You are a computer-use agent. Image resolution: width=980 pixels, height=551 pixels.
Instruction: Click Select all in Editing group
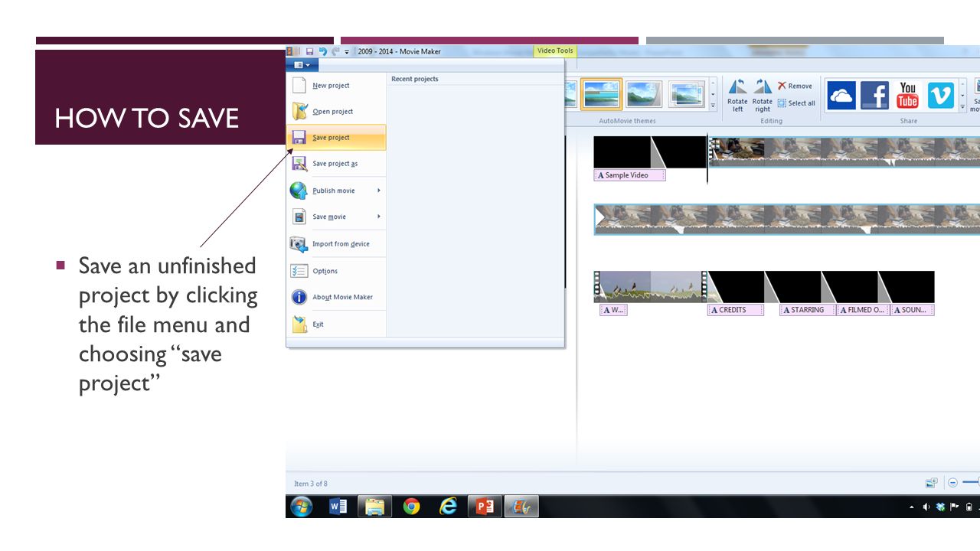[x=796, y=103]
